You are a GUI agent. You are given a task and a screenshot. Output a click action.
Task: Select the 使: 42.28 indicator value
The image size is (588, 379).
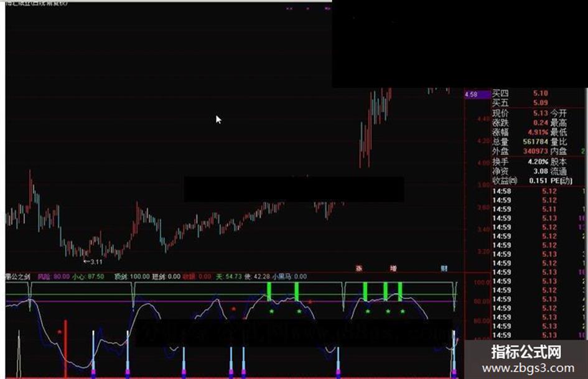coord(257,276)
